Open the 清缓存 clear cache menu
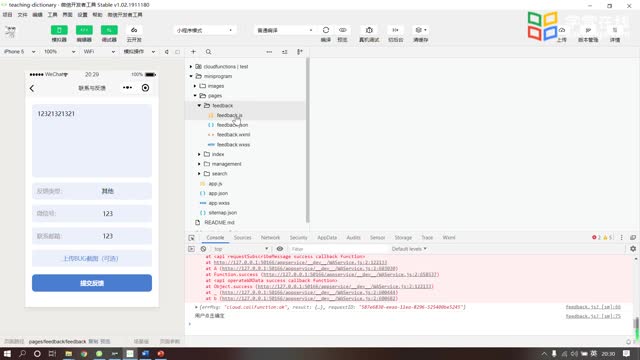Image resolution: width=640 pixels, height=360 pixels. 420,30
